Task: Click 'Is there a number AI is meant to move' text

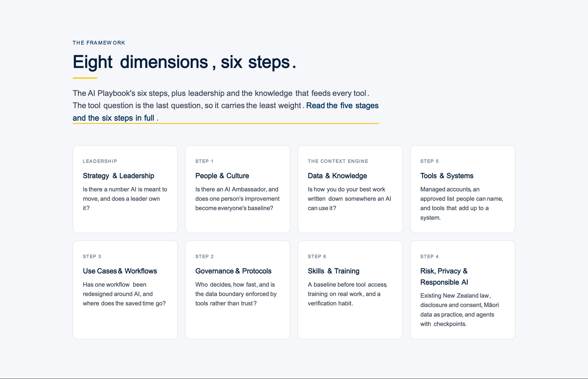Action: click(x=125, y=199)
